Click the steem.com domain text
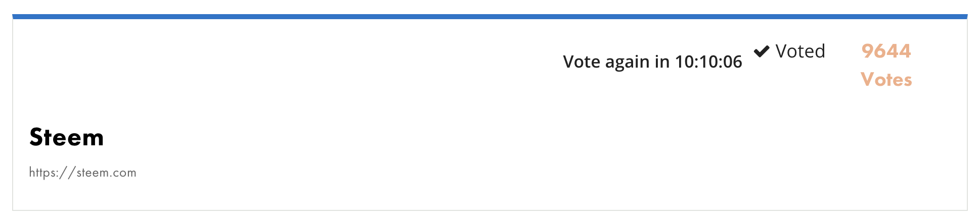The image size is (980, 222). point(106,173)
